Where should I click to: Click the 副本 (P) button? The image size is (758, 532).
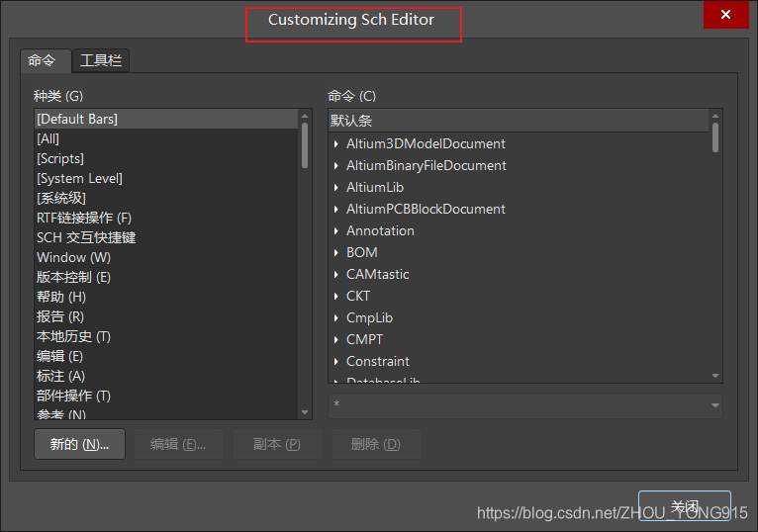tap(277, 444)
